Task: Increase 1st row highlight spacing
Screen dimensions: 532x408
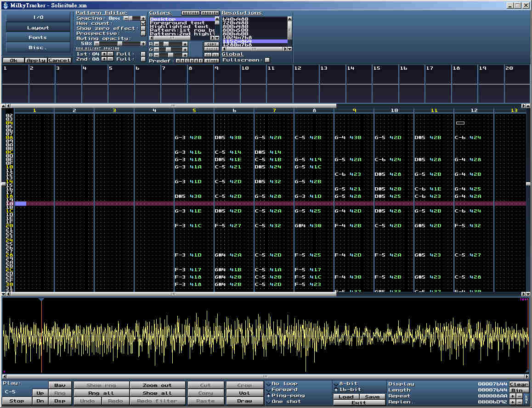Action: tap(104, 54)
